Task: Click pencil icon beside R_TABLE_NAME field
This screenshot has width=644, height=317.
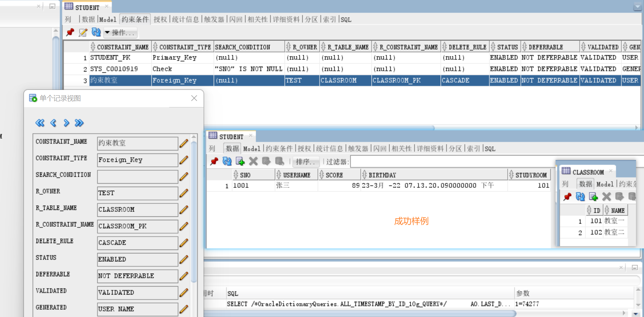Action: coord(184,210)
